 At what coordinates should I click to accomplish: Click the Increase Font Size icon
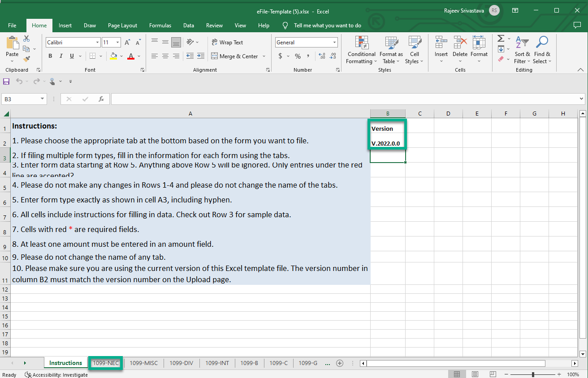pos(127,43)
